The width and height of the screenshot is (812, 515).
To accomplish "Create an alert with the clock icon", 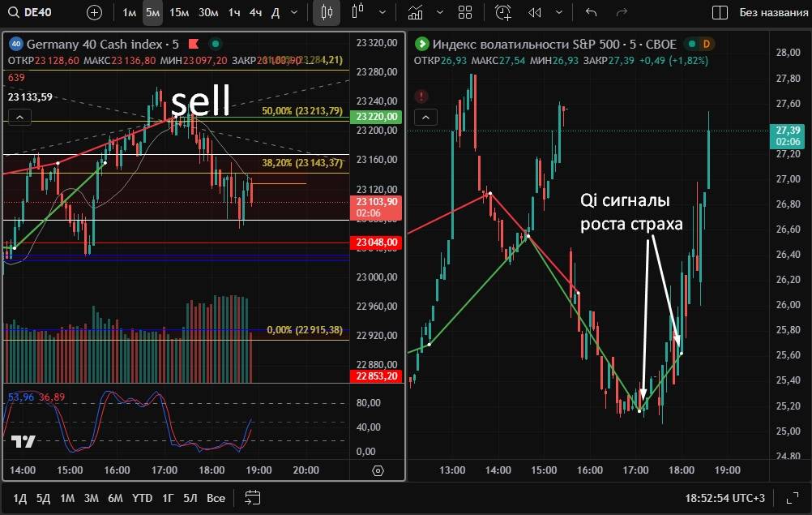I will click(x=503, y=12).
